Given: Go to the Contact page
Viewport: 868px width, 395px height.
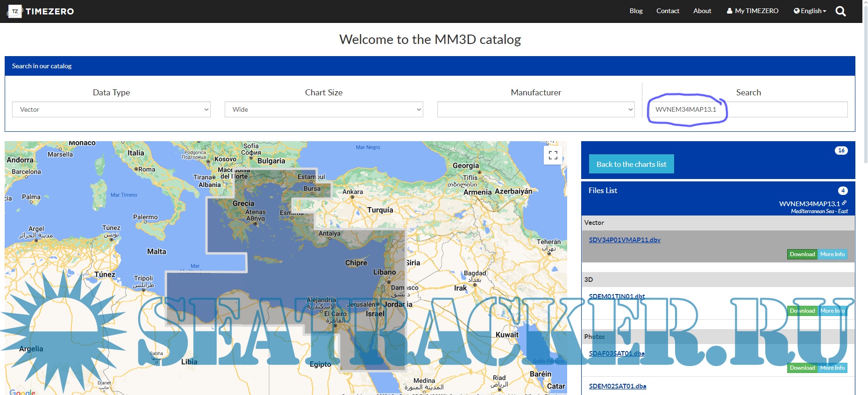Looking at the screenshot, I should coord(668,11).
